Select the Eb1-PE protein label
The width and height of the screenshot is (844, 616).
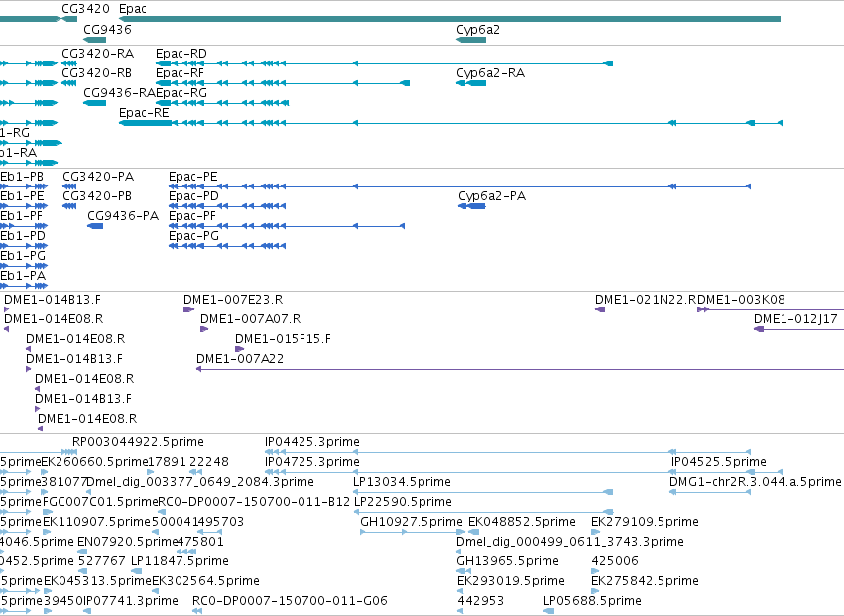click(22, 196)
